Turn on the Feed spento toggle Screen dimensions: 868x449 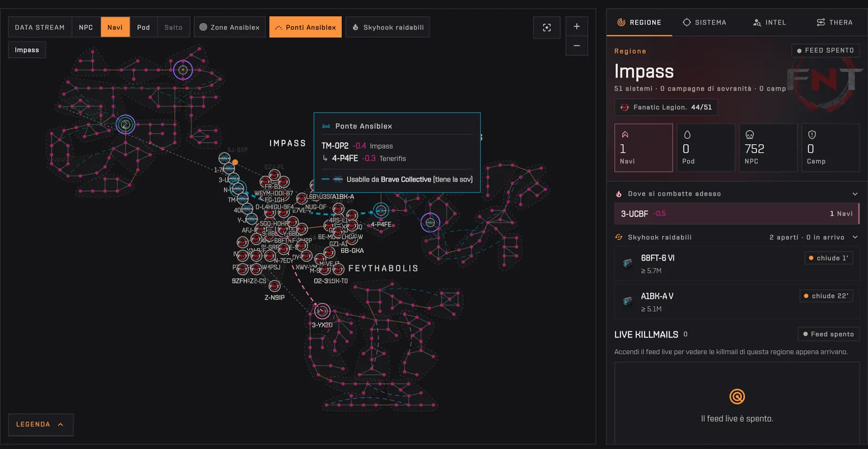[828, 334]
